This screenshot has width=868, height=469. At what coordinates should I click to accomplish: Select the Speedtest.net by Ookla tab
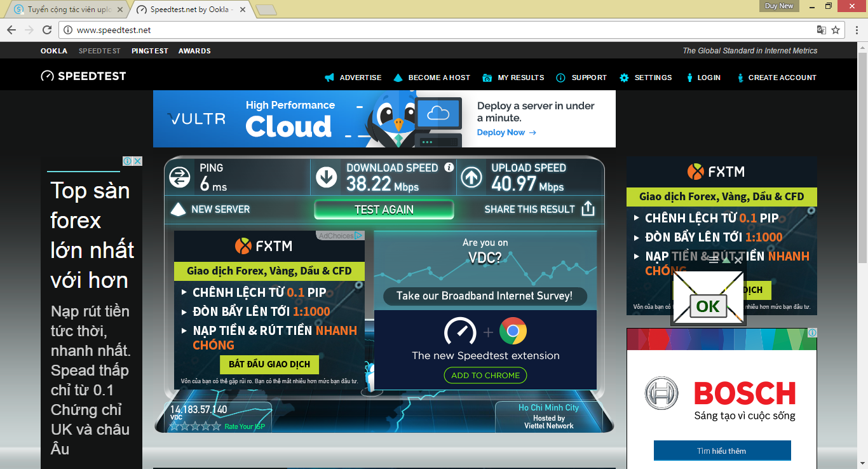(189, 10)
